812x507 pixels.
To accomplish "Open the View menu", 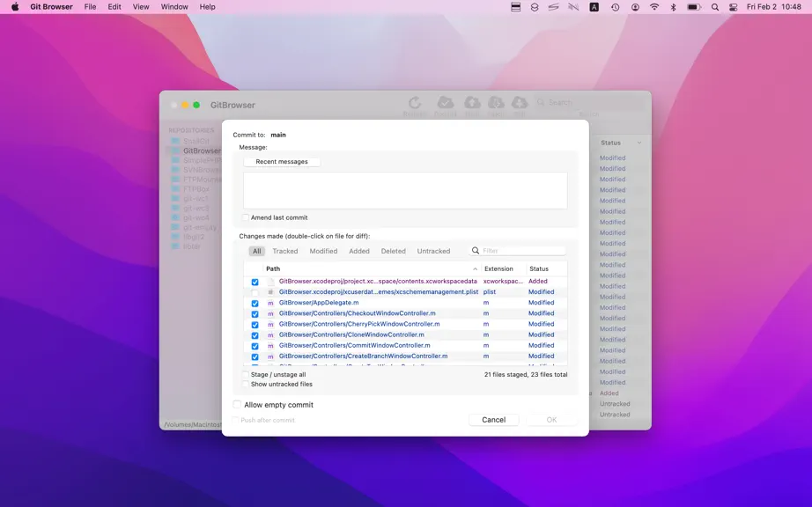I will point(141,7).
